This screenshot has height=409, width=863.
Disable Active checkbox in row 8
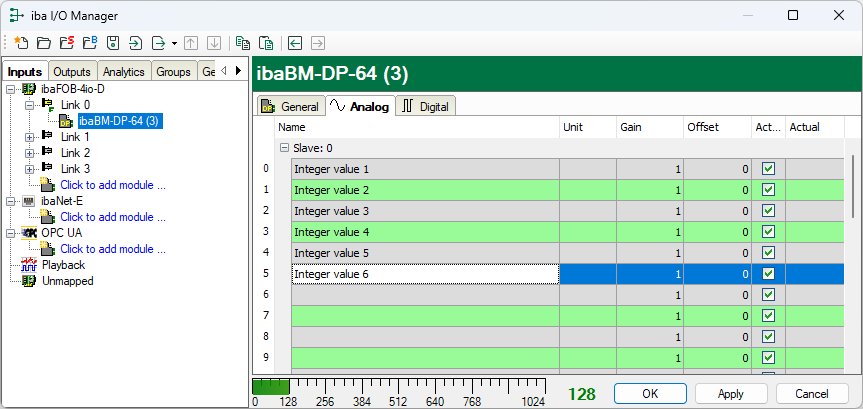pyautogui.click(x=768, y=336)
